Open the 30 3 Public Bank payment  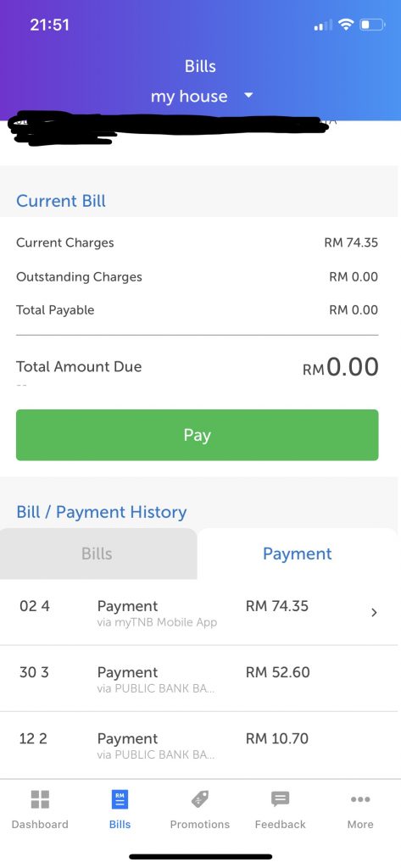pos(200,679)
